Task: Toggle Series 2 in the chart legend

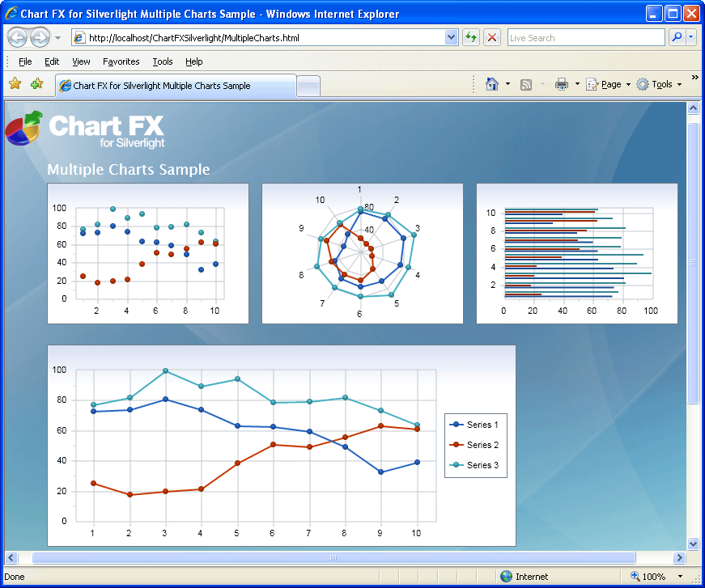Action: click(x=476, y=444)
